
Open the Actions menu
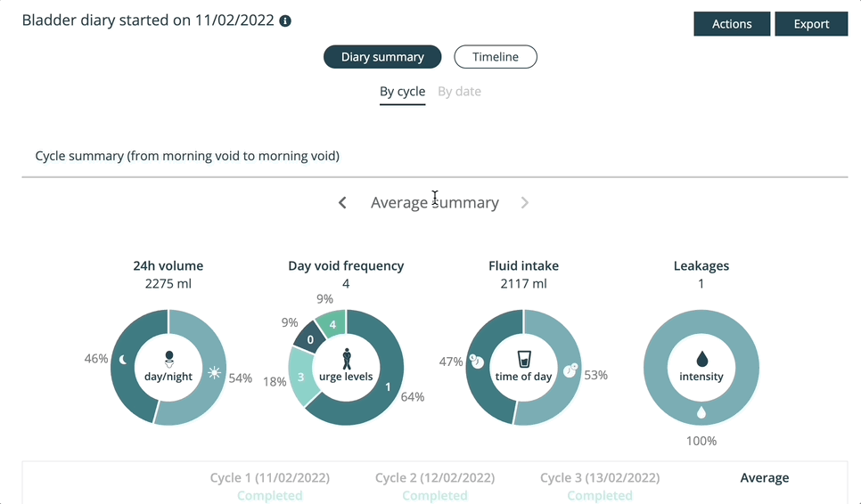732,24
